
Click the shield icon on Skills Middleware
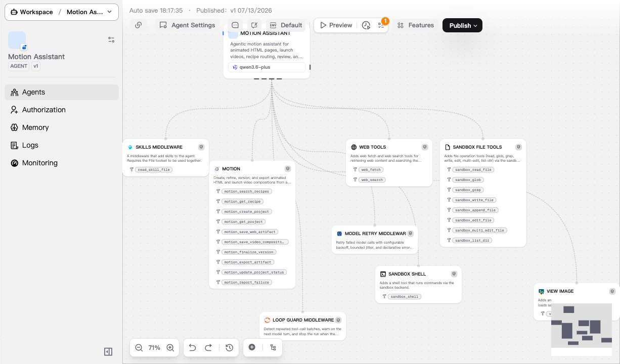[x=201, y=147]
